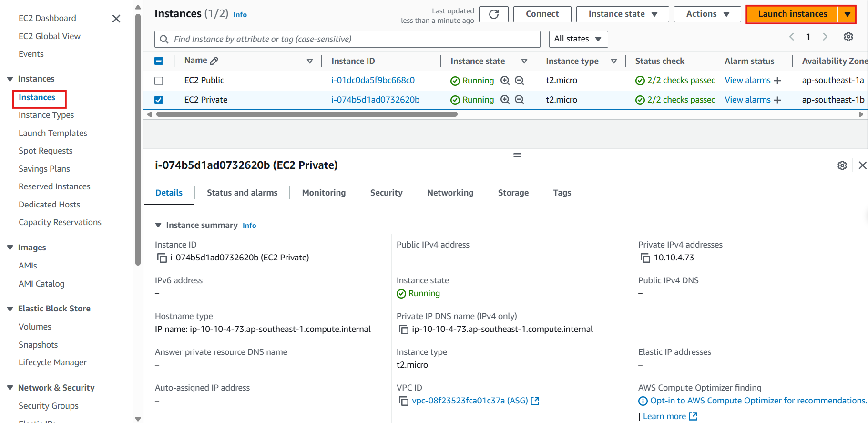
Task: Click the Launch instances button
Action: (x=792, y=14)
